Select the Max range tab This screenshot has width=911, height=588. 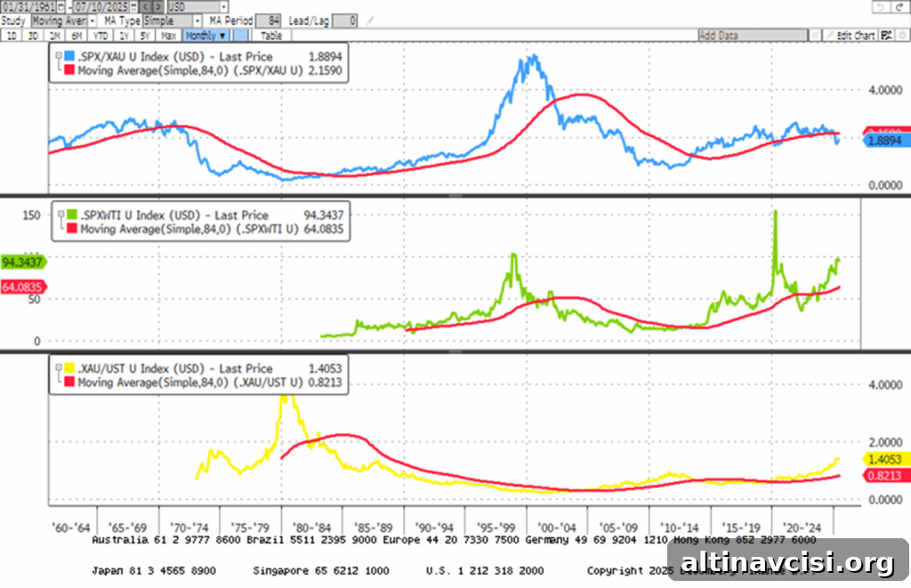click(168, 36)
